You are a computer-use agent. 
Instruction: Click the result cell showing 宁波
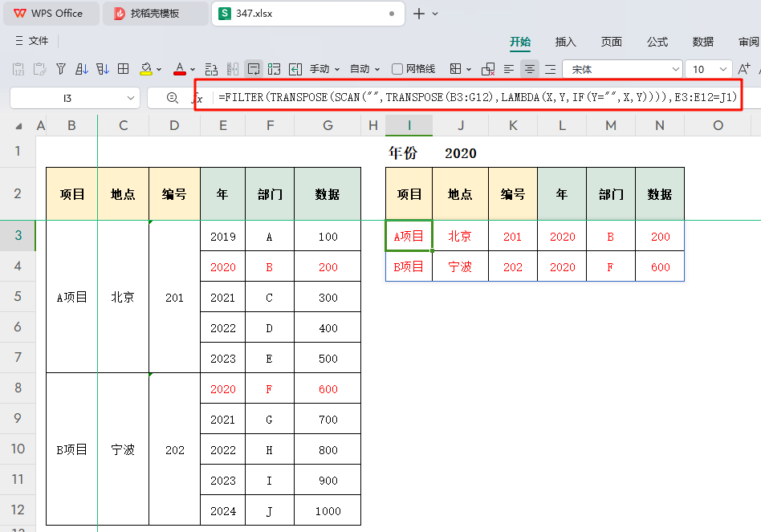click(x=460, y=266)
